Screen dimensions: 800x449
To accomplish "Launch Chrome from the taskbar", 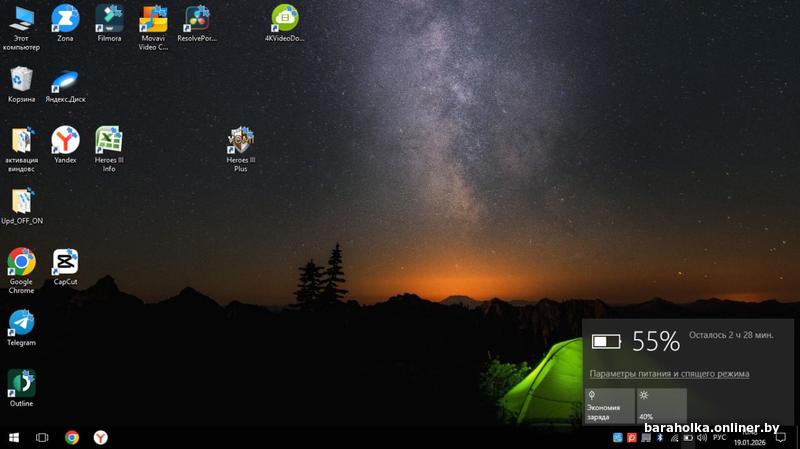I will pos(72,437).
